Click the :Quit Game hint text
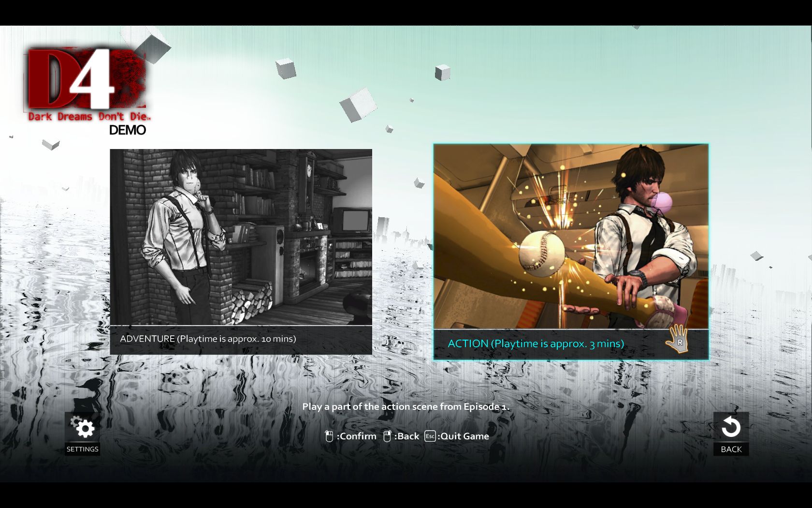812x508 pixels. point(463,436)
